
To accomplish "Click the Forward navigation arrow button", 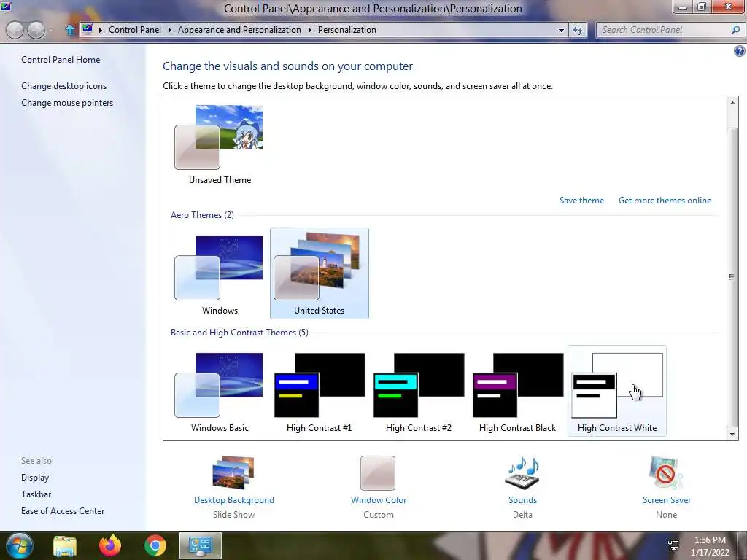I will pyautogui.click(x=36, y=30).
